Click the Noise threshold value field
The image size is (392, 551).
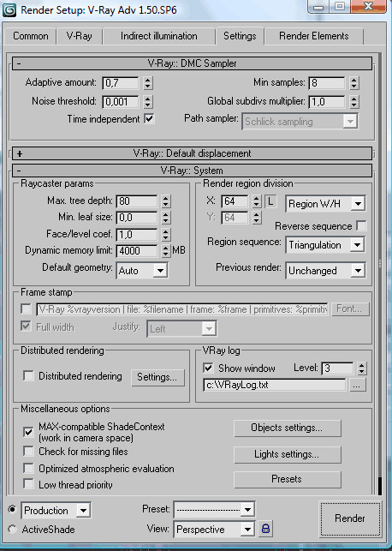[x=121, y=102]
